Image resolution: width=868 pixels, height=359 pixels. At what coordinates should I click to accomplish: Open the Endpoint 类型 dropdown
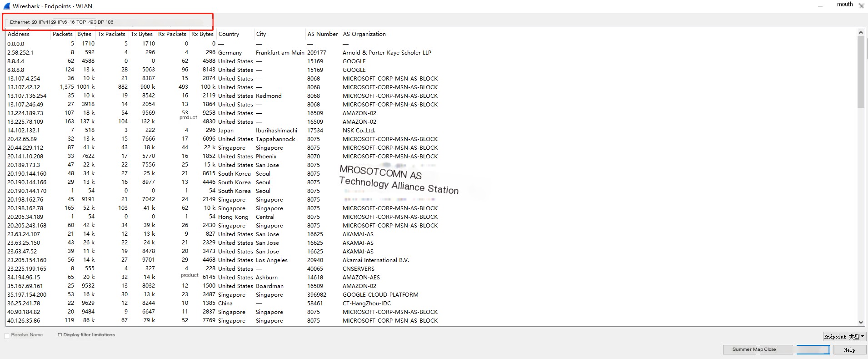pos(844,337)
